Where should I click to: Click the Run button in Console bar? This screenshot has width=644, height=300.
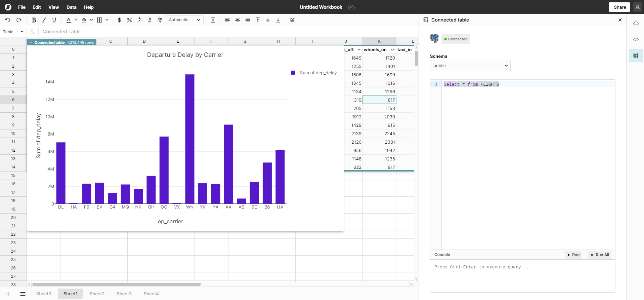click(573, 255)
